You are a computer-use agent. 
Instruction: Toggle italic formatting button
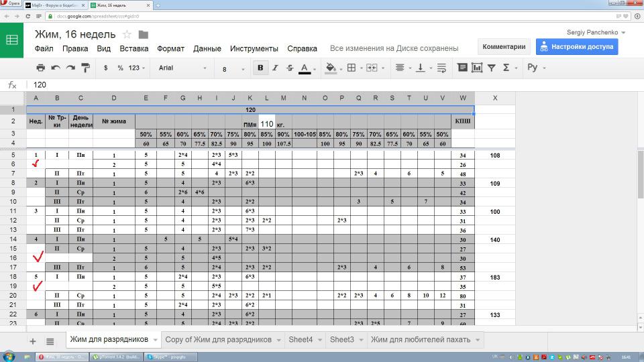[275, 68]
